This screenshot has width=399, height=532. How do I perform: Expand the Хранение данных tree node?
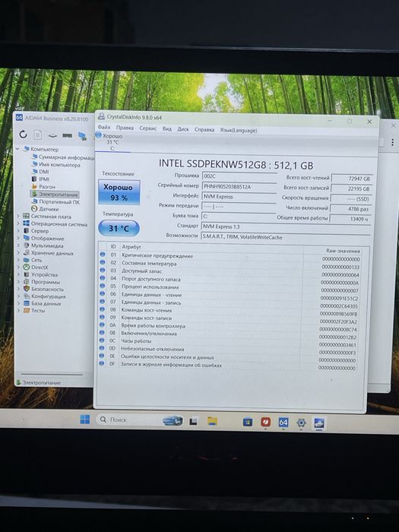[x=18, y=252]
